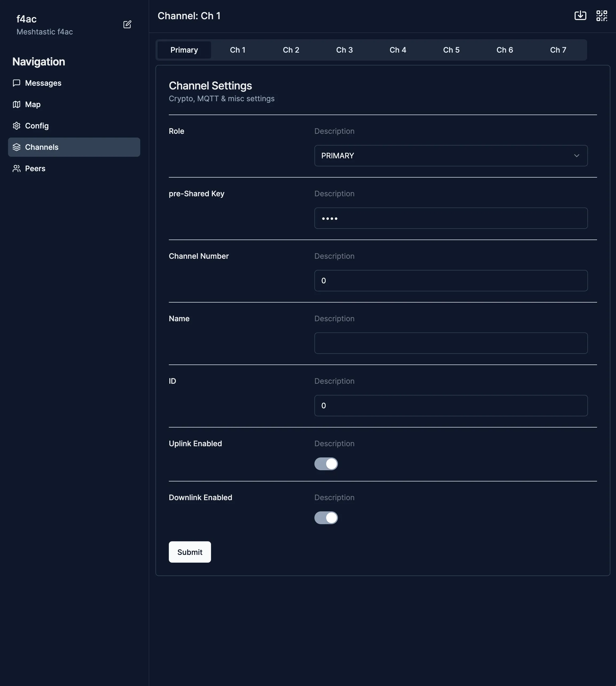Click the Config gear icon

(16, 126)
